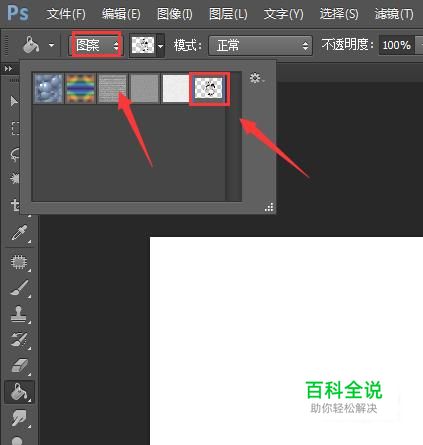Select the History Brush tool
Image resolution: width=423 pixels, height=445 pixels.
tap(19, 339)
